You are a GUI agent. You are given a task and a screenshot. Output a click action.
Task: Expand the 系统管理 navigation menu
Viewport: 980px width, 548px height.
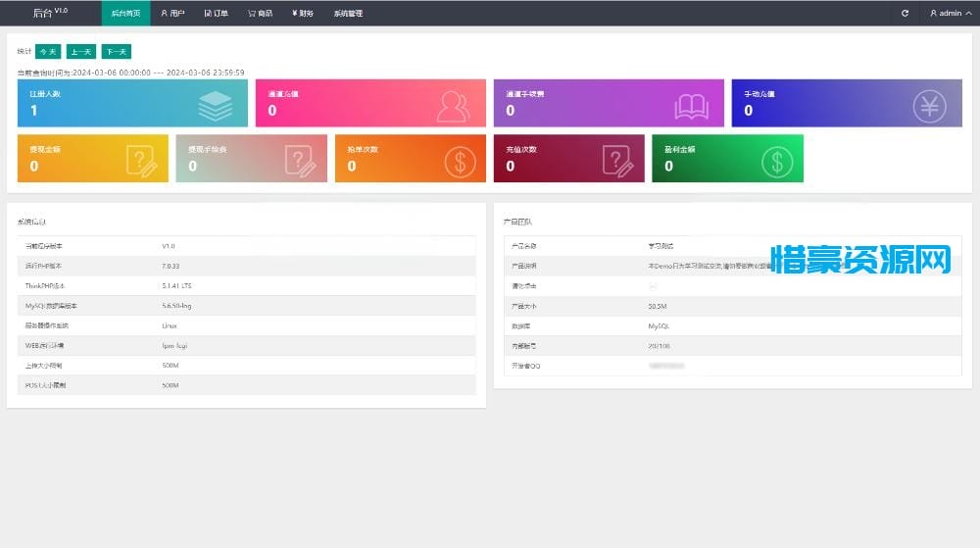click(348, 14)
